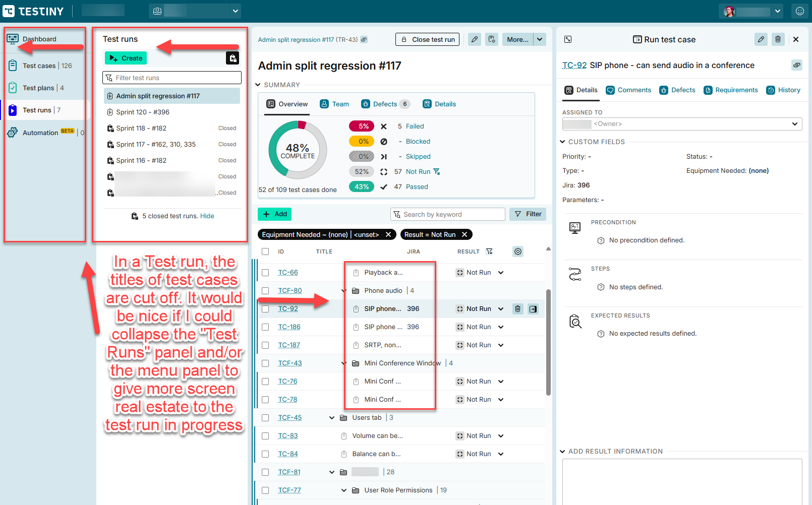Click the Failed status X icon
The height and width of the screenshot is (505, 812).
tap(384, 127)
